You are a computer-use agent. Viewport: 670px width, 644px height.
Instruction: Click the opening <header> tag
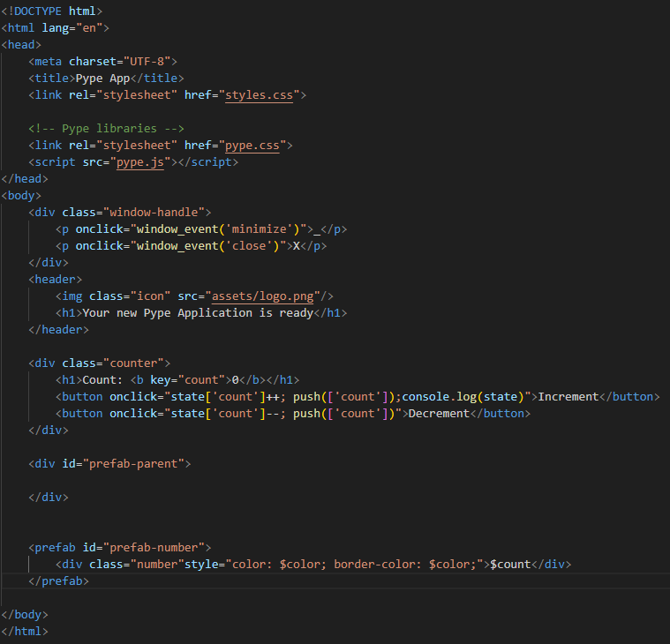tap(55, 280)
